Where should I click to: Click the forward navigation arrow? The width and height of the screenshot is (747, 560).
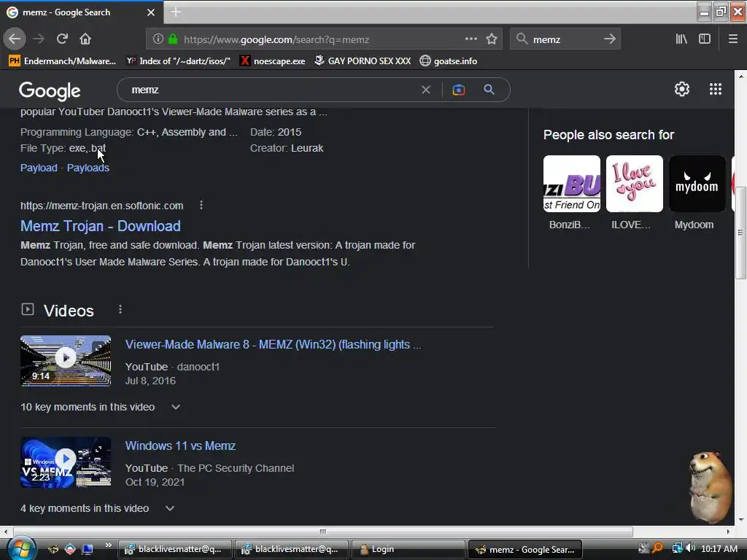39,39
